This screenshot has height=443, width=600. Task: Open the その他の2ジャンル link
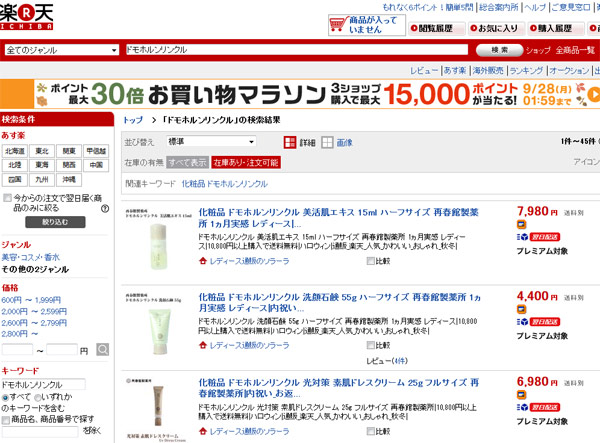point(35,269)
